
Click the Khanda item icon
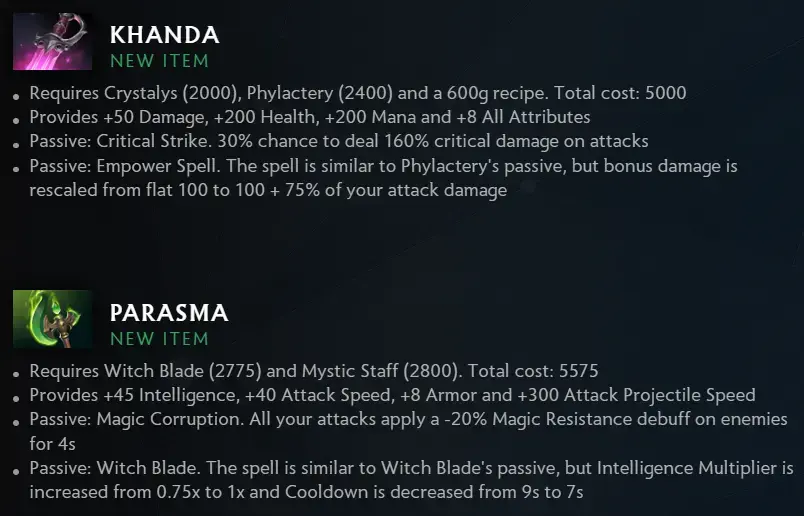click(x=52, y=42)
